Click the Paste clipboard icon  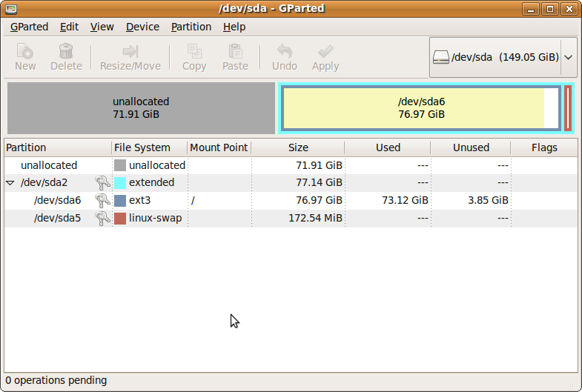[x=235, y=51]
